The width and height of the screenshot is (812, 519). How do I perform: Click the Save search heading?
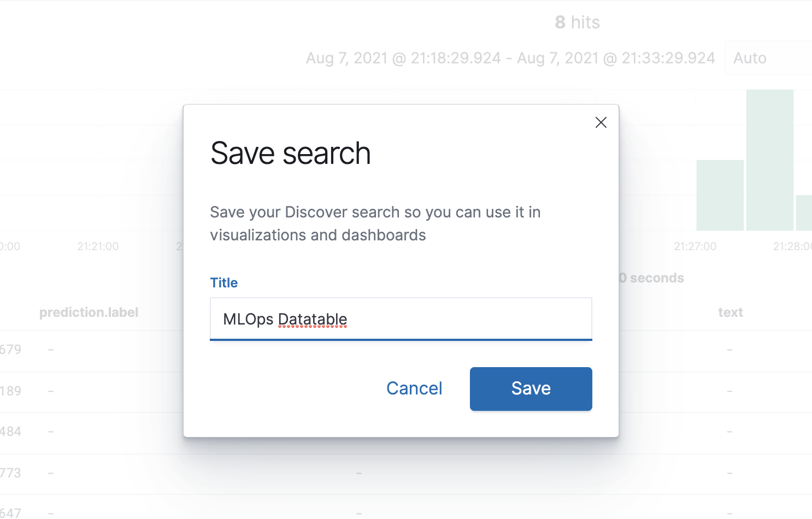(290, 153)
